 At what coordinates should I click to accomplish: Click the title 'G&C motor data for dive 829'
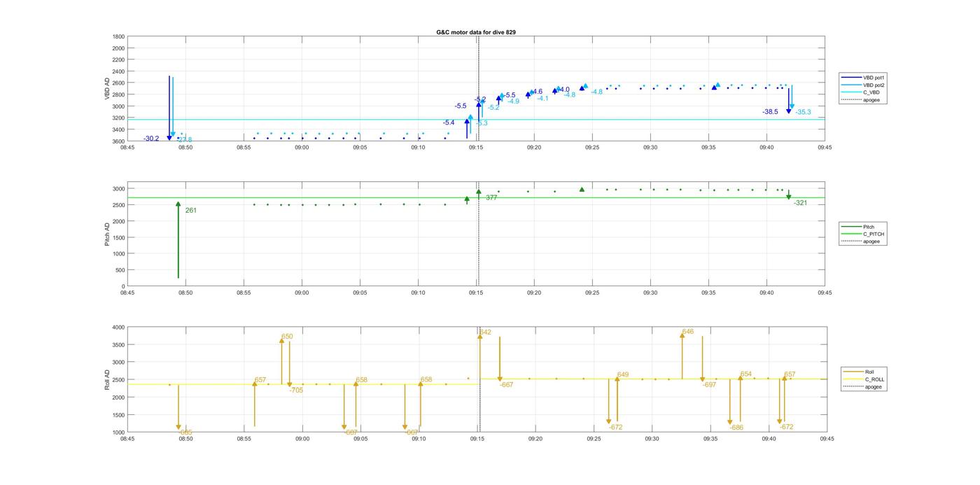point(476,32)
